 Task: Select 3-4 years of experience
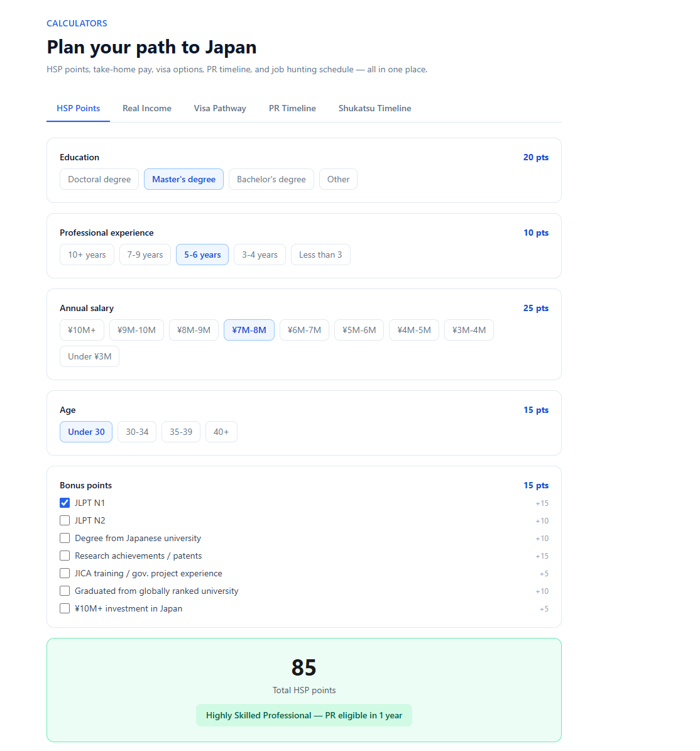[260, 255]
